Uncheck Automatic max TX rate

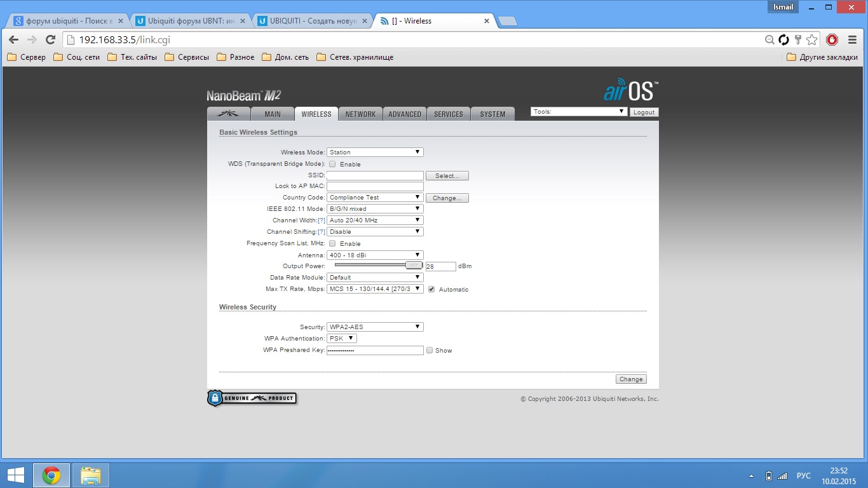click(431, 289)
